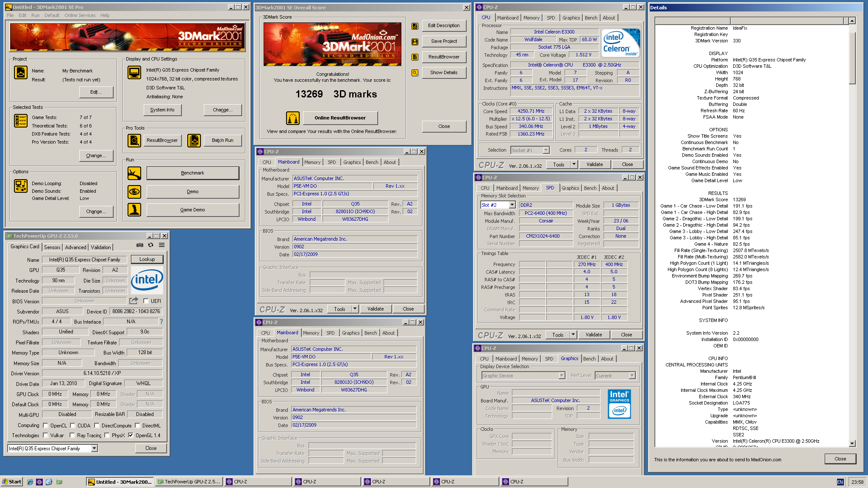Click the Show Details magnifier icon
This screenshot has width=868, height=488.
(x=415, y=73)
